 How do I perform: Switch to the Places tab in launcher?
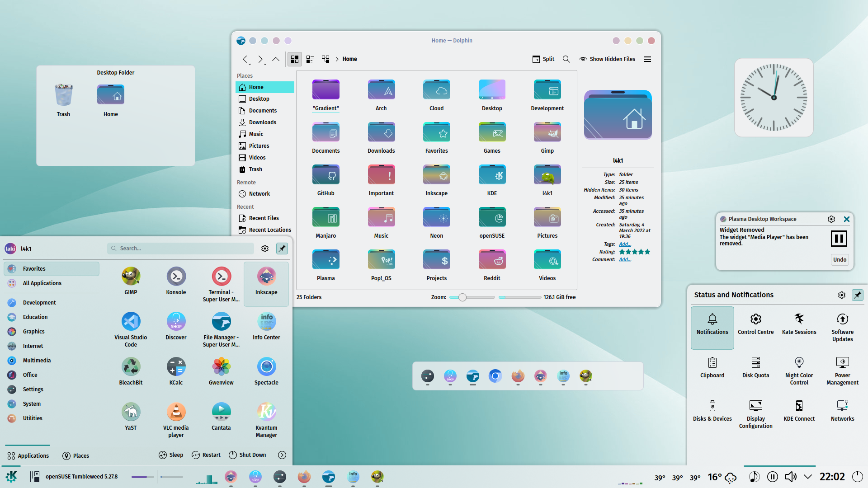pyautogui.click(x=75, y=455)
